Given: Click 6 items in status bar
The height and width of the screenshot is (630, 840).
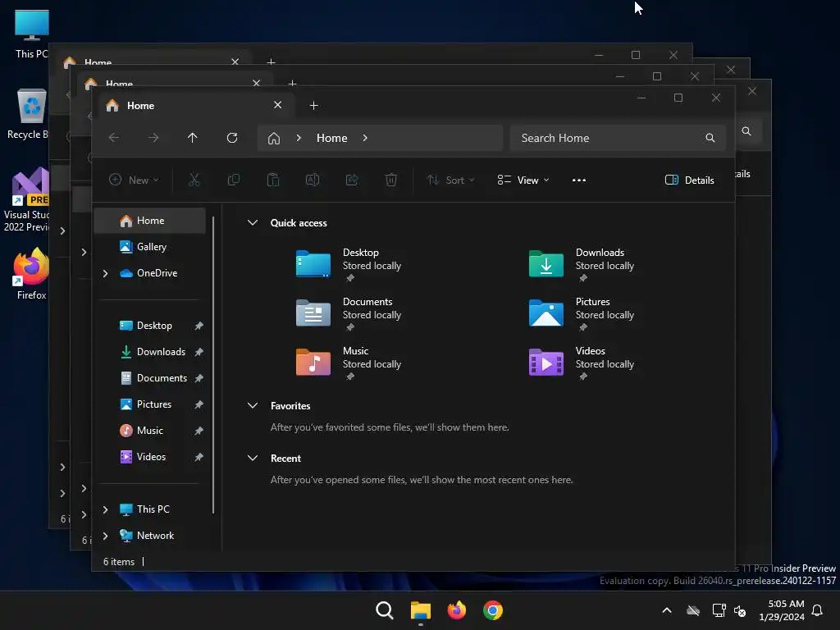Looking at the screenshot, I should tap(119, 561).
